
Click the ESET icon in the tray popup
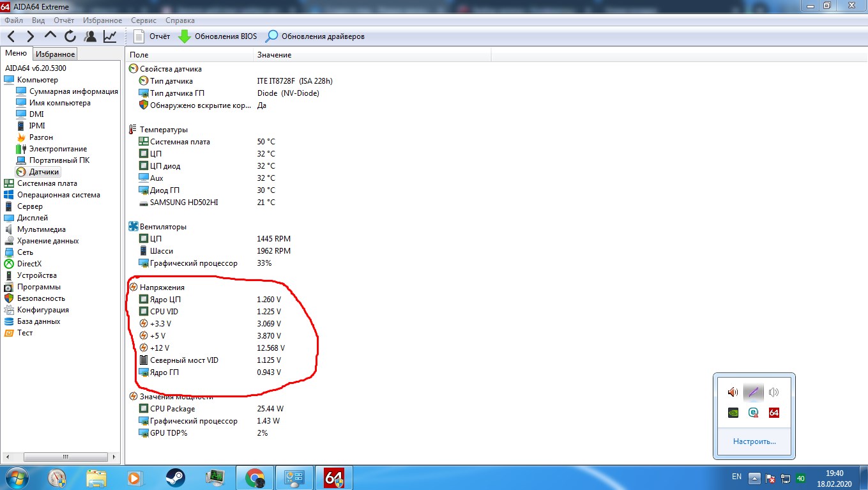click(x=754, y=413)
